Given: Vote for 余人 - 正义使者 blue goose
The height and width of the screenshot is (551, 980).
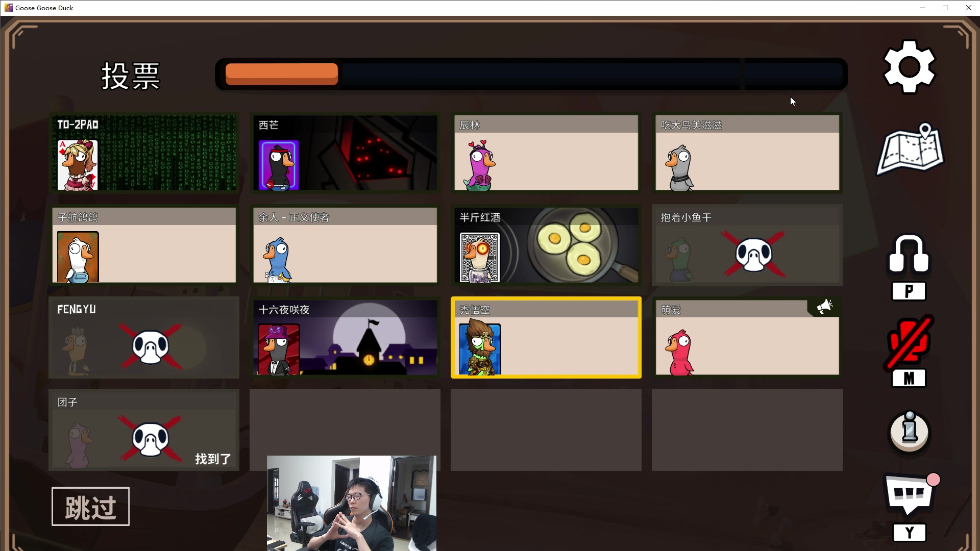Looking at the screenshot, I should click(345, 245).
